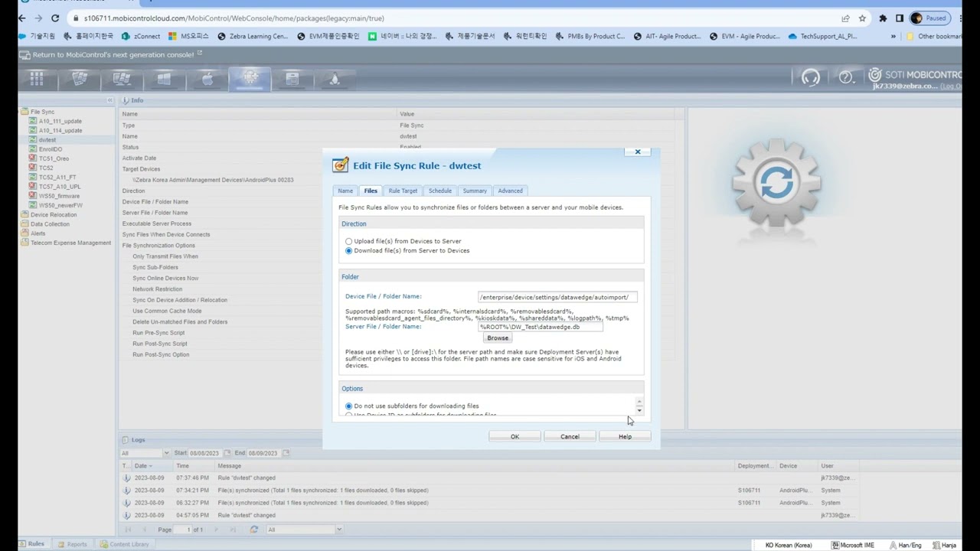
Task: Open the Windows Desktop Classic platform icon
Action: [x=121, y=78]
